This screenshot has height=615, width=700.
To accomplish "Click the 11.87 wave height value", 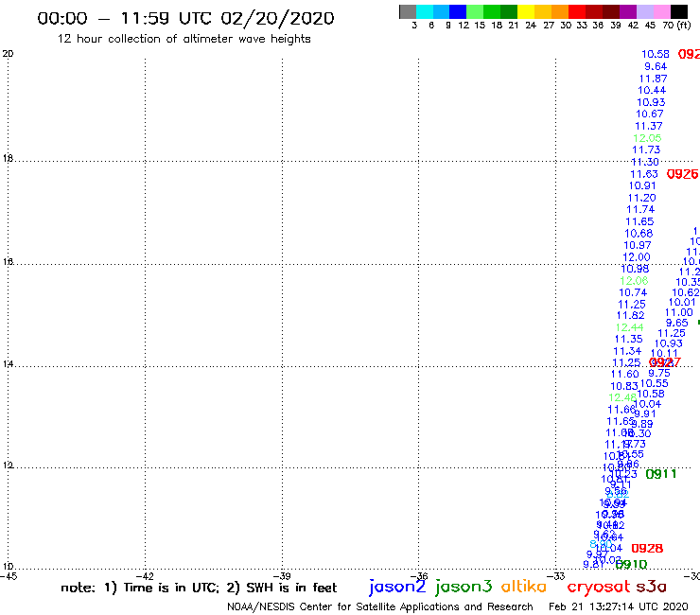I will (x=653, y=79).
